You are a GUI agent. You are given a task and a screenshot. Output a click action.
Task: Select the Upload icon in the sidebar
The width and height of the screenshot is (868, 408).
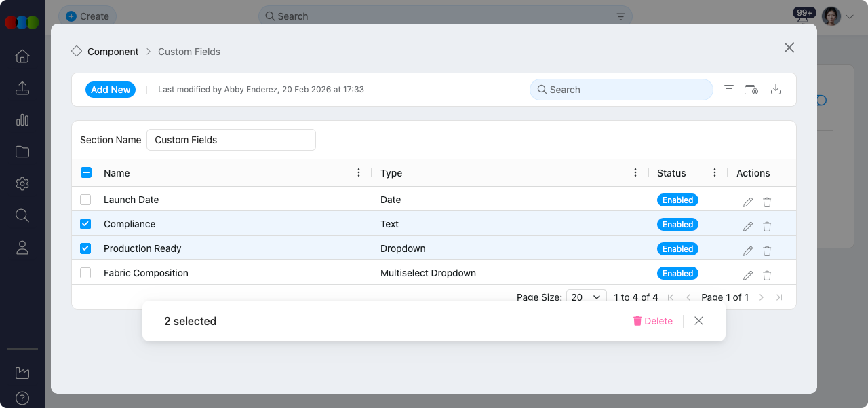[x=22, y=88]
